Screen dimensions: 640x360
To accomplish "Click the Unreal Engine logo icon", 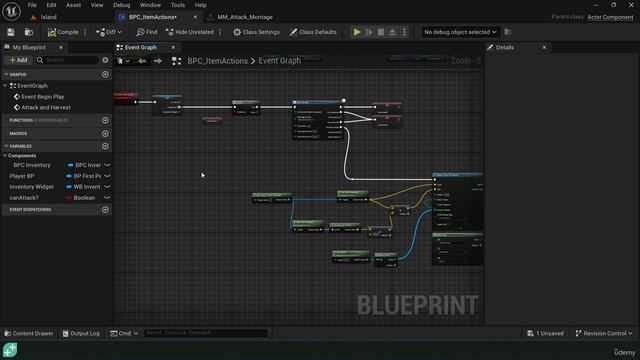I will tap(11, 11).
